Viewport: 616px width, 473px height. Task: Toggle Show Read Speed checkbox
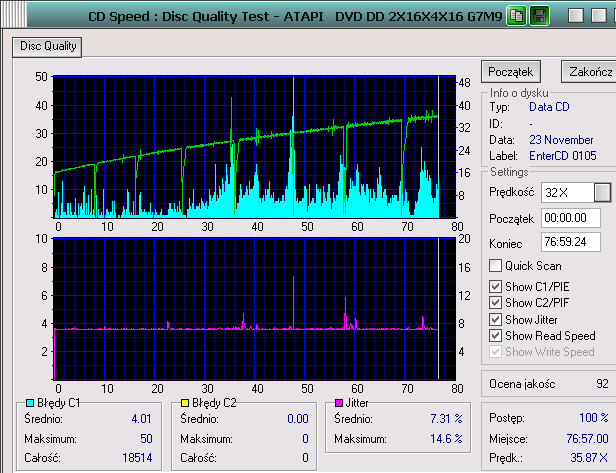click(x=495, y=336)
